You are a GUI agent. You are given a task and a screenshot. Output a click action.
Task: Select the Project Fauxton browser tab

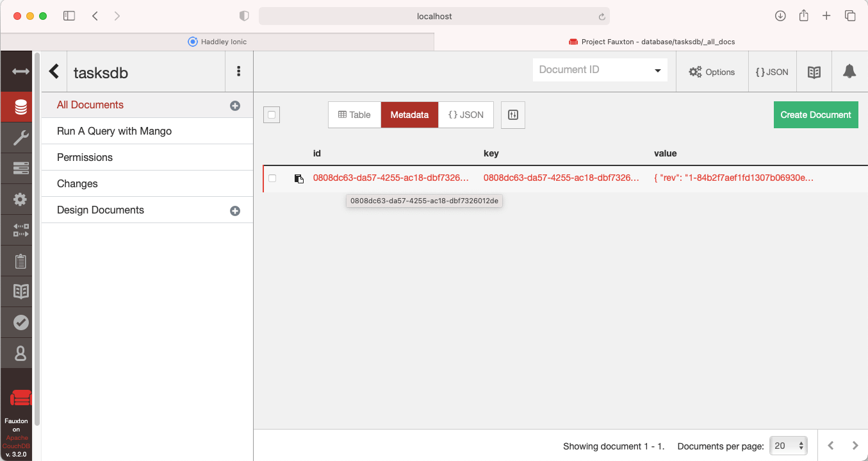pos(651,42)
